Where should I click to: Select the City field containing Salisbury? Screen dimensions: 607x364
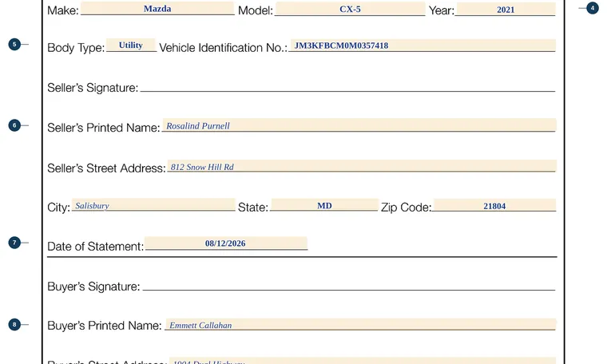click(153, 205)
